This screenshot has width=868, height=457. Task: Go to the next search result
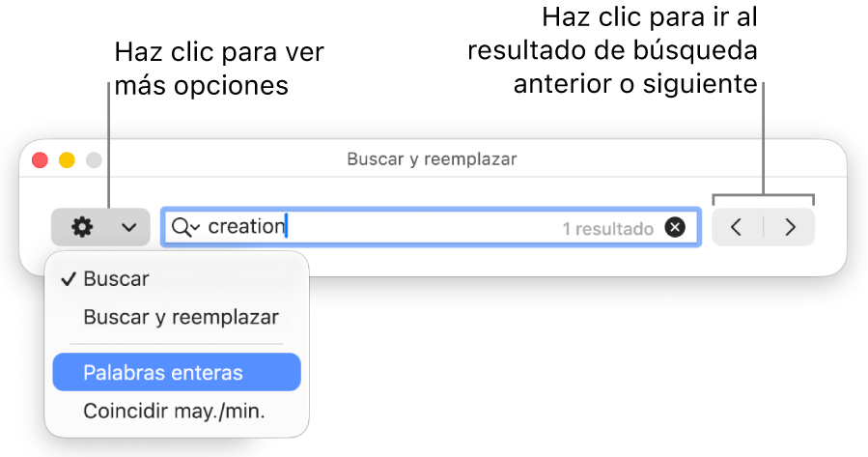(x=790, y=227)
